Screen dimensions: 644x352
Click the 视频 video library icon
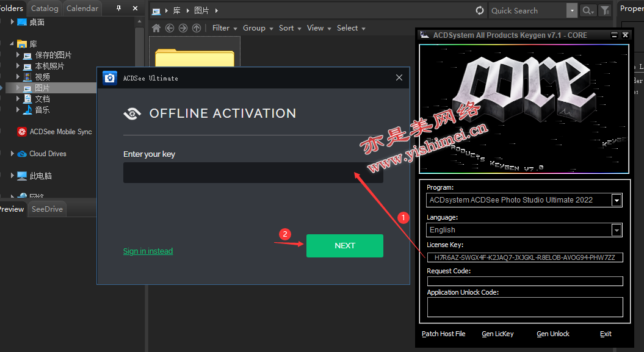tap(27, 77)
